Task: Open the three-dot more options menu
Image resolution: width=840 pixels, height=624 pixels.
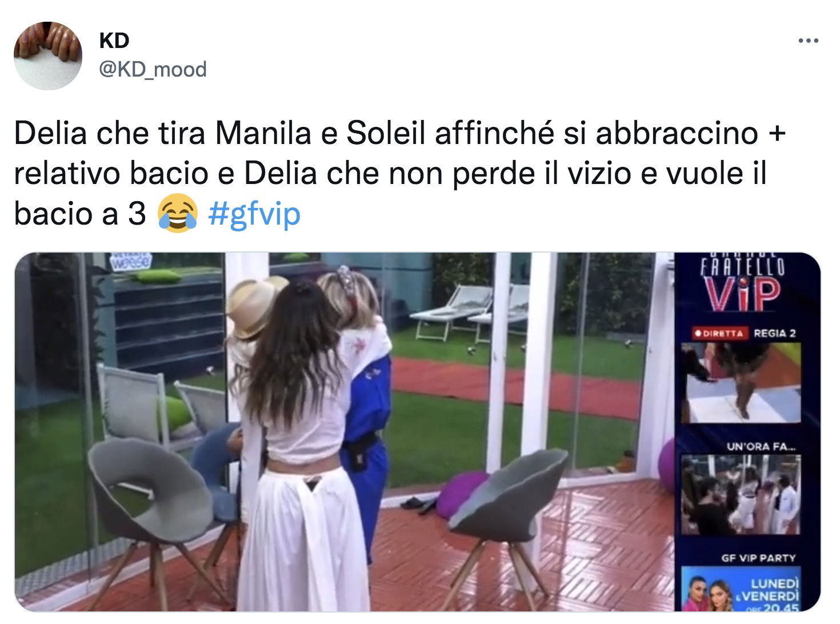Action: (x=808, y=41)
